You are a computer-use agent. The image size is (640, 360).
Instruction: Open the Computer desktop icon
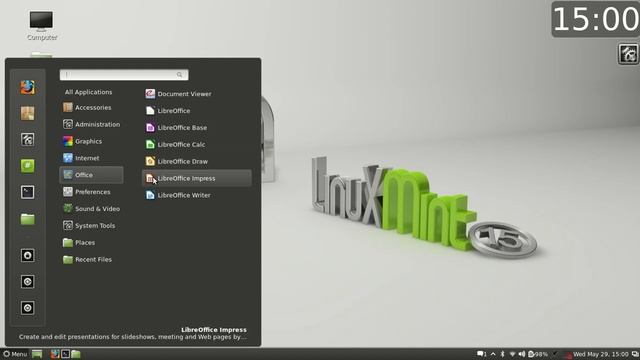[x=42, y=26]
